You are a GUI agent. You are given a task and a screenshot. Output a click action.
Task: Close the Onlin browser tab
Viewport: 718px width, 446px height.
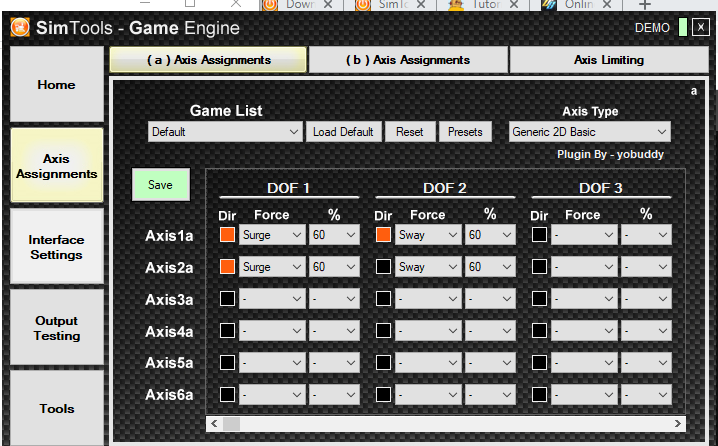click(x=607, y=5)
